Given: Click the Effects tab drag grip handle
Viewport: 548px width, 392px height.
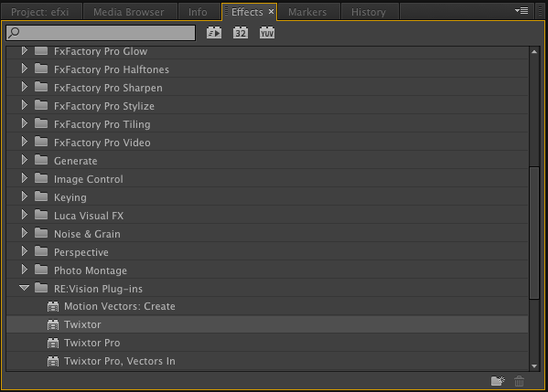Looking at the screenshot, I should pos(226,12).
